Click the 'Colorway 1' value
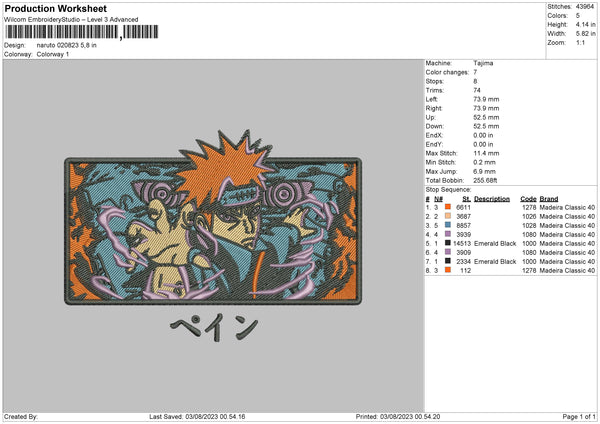The height and width of the screenshot is (424, 600). 53,54
